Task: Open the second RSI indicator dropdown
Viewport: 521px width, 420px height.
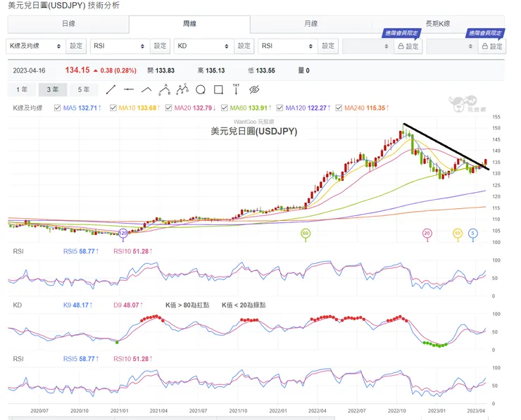Action: coord(288,46)
